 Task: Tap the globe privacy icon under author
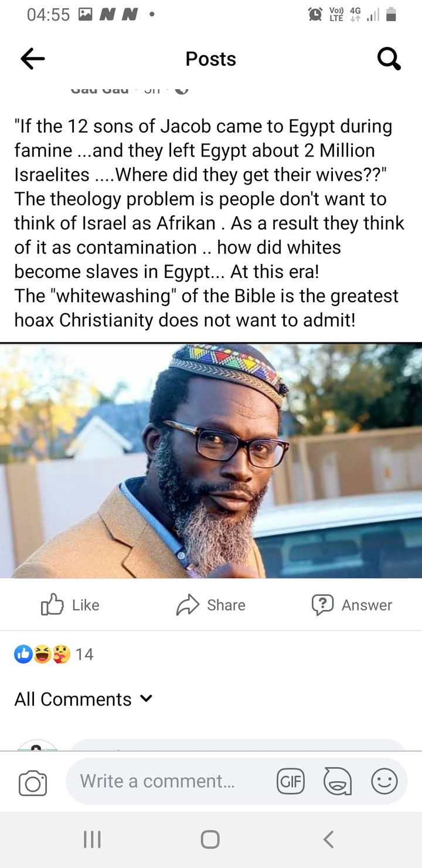(182, 90)
